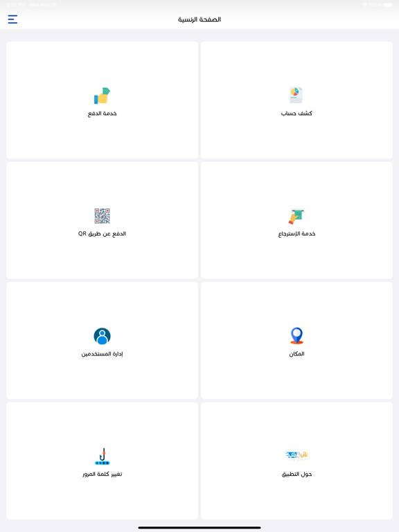Tap the battery indicator in status bar

[x=387, y=5]
